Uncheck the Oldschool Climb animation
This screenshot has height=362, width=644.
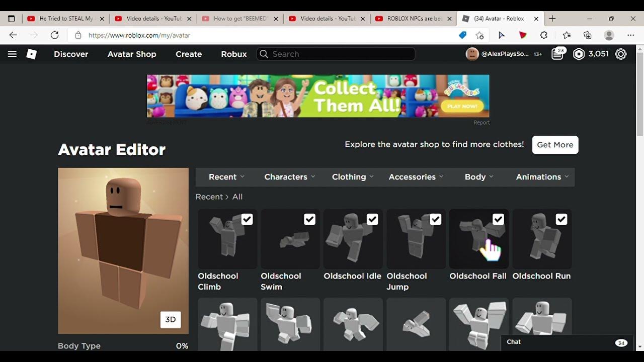247,219
